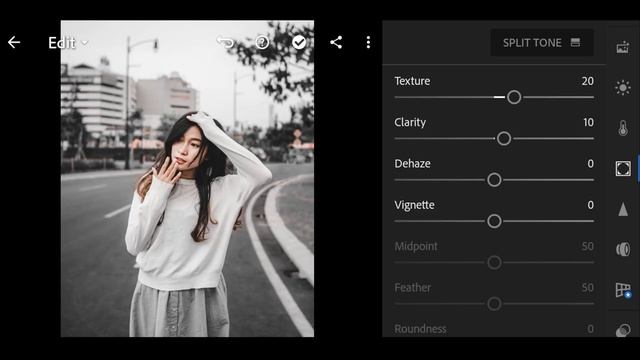Open the three-dot overflow menu
This screenshot has width=640, height=360.
click(368, 42)
